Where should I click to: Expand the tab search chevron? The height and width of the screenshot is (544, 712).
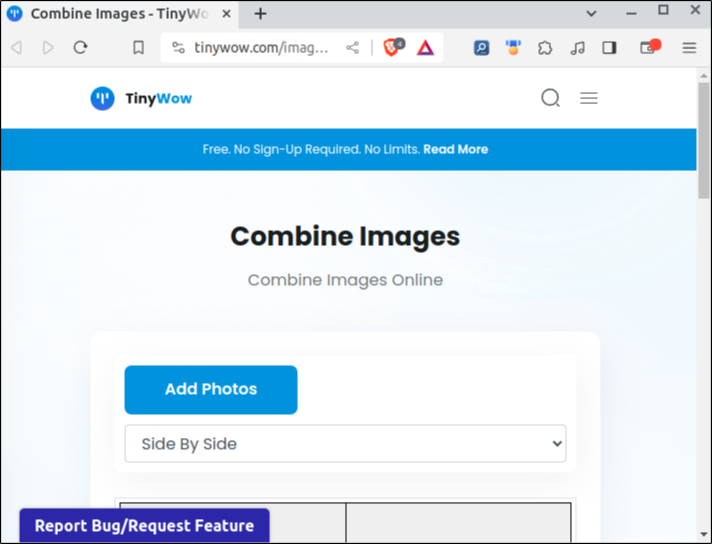591,14
